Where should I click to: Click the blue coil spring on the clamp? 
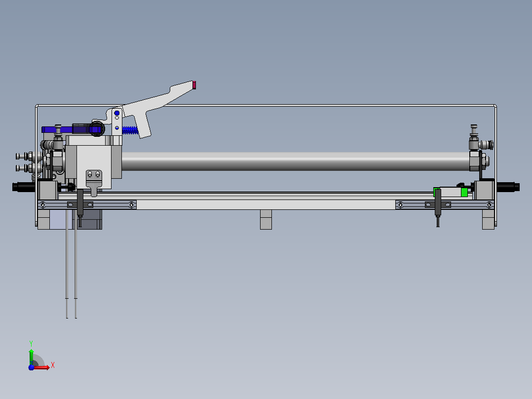(x=130, y=130)
